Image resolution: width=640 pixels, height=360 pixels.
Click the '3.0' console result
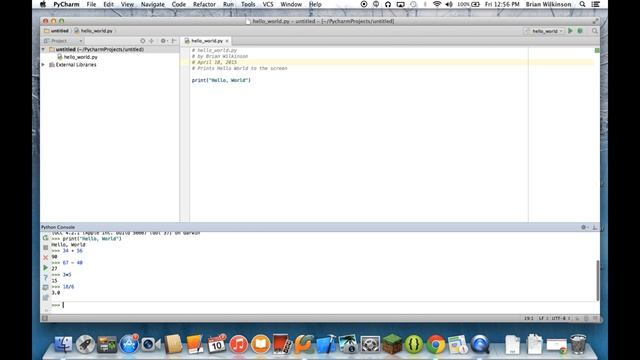point(56,293)
